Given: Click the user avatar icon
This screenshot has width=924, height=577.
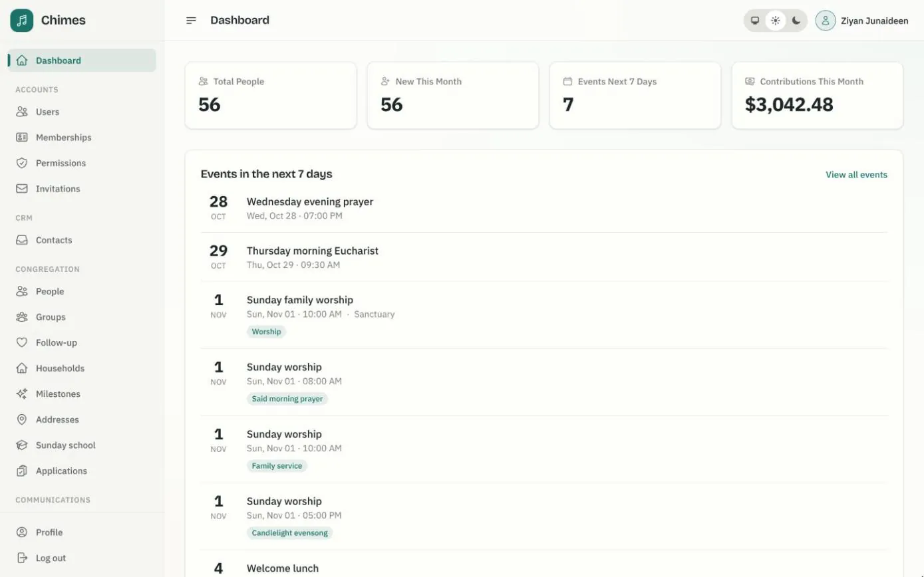Looking at the screenshot, I should tap(825, 21).
